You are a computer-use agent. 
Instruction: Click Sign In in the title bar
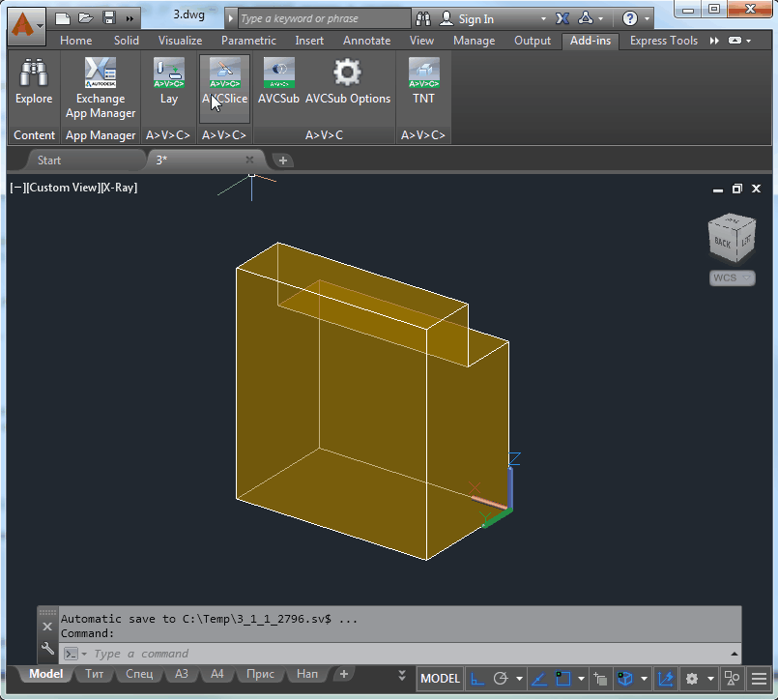coord(475,18)
